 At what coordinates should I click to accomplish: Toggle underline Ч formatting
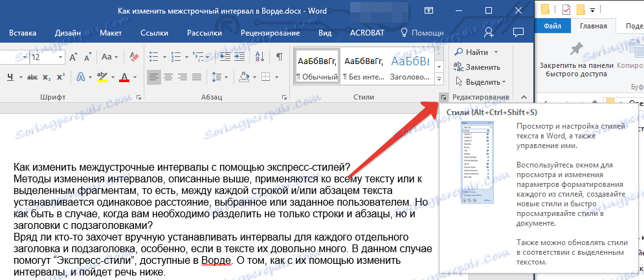pyautogui.click(x=10, y=76)
